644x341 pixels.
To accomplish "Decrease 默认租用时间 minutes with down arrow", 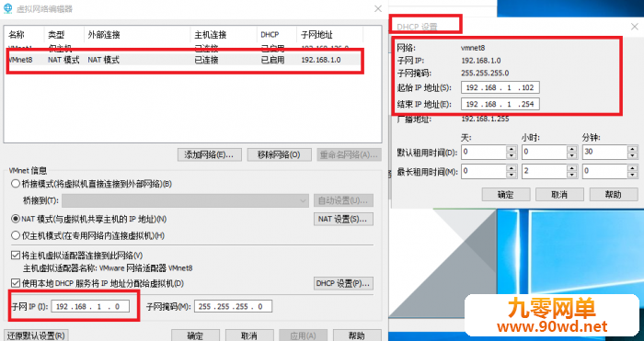I will [633, 155].
